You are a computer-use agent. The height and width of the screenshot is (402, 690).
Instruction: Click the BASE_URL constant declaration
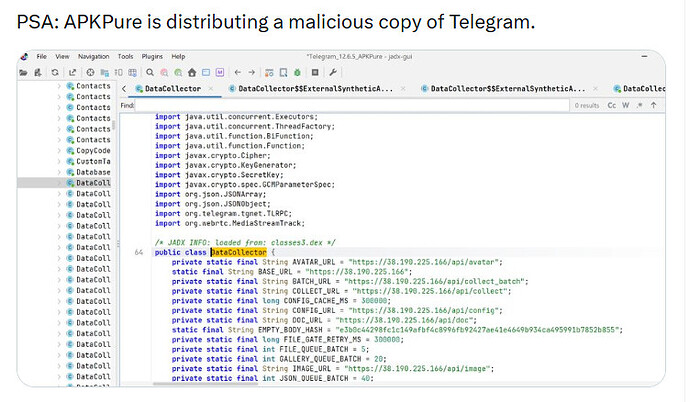click(x=292, y=272)
